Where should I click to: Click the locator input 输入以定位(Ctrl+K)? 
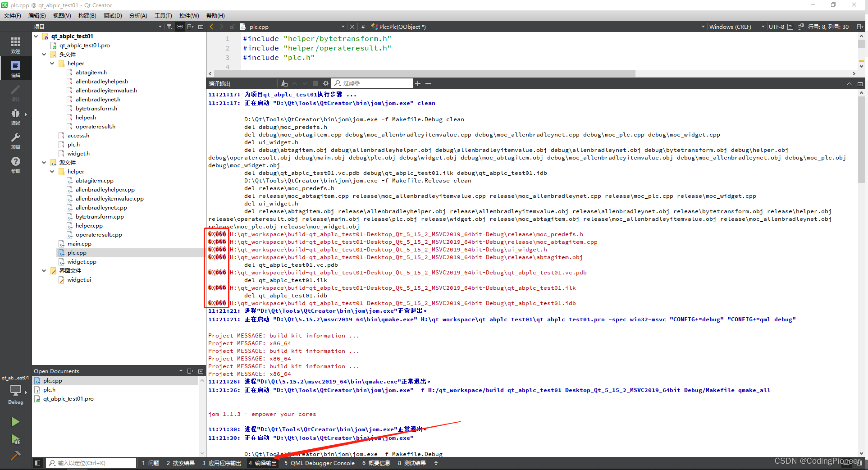[x=91, y=463]
